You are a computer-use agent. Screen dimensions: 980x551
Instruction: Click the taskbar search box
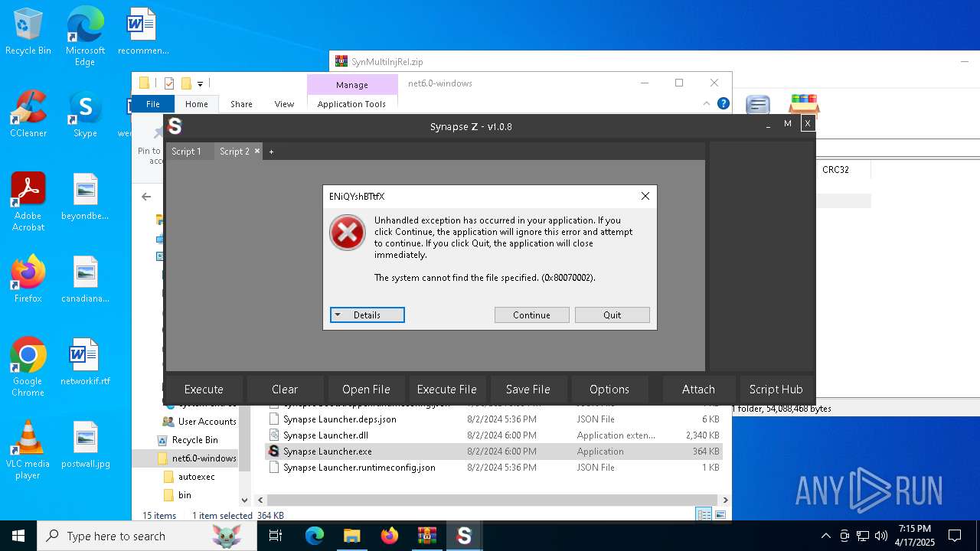click(x=146, y=536)
